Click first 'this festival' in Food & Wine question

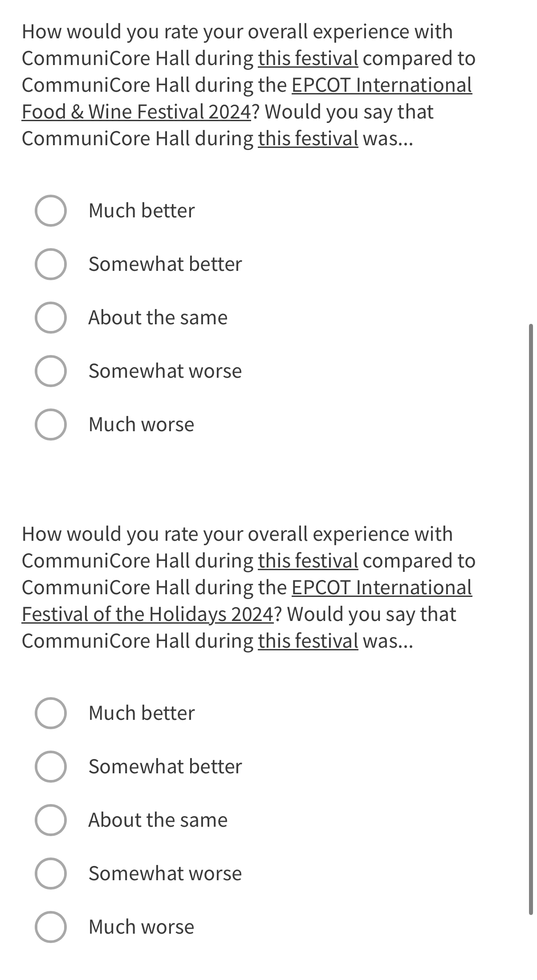[x=308, y=58]
